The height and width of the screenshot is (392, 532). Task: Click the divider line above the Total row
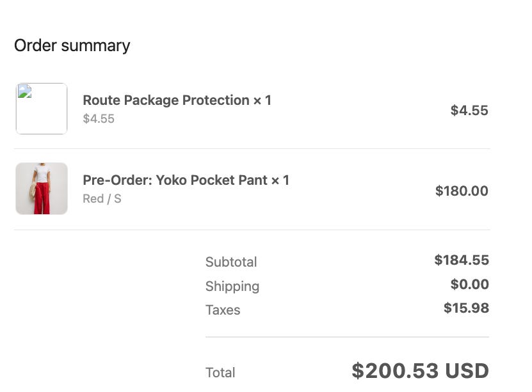pyautogui.click(x=347, y=337)
